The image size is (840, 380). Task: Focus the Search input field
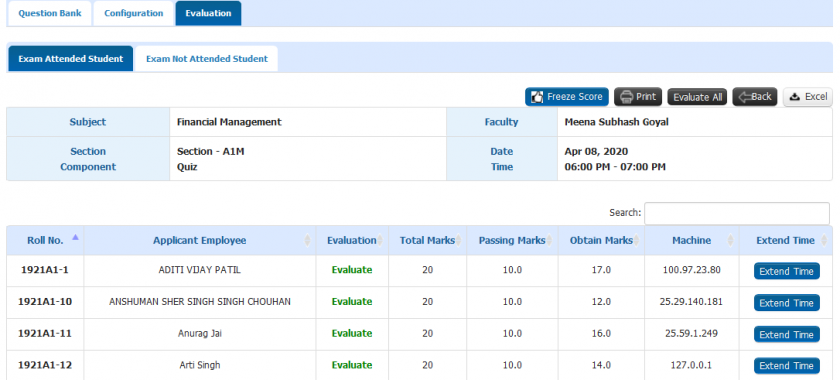(737, 213)
